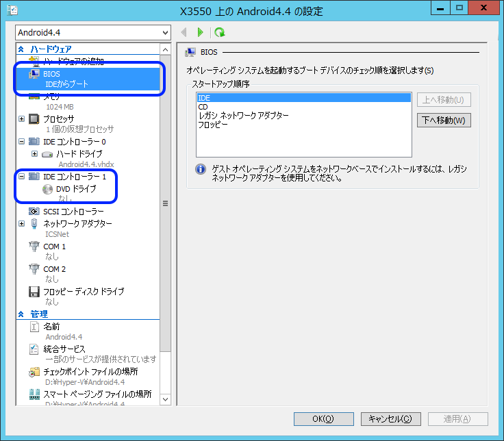Click the 統合サービス checklist icon

tap(34, 349)
